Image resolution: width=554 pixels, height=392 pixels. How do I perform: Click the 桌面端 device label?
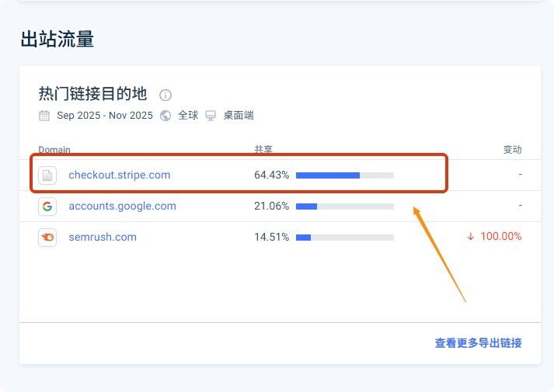[x=239, y=116]
